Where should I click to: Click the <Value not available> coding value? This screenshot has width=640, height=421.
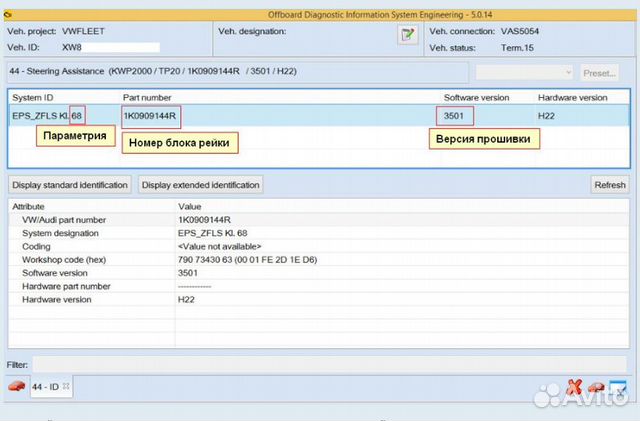[x=220, y=247]
